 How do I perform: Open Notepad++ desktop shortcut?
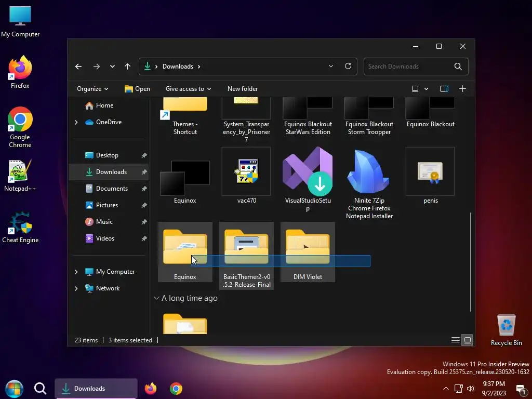tap(20, 176)
